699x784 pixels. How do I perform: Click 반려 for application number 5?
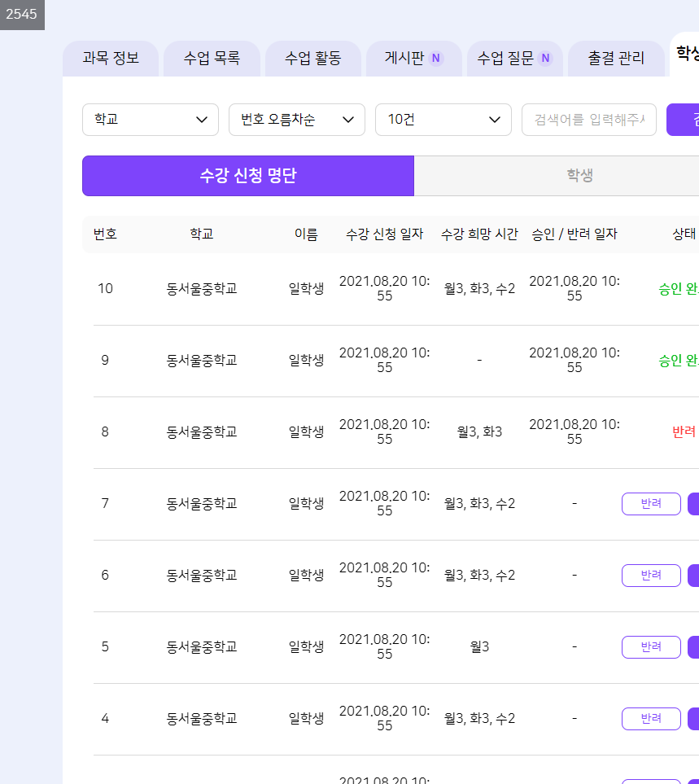click(x=651, y=647)
